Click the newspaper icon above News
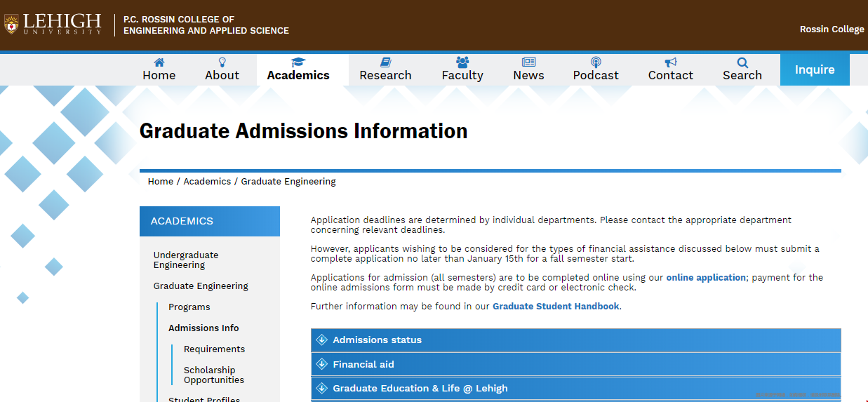This screenshot has height=402, width=868. pyautogui.click(x=528, y=62)
